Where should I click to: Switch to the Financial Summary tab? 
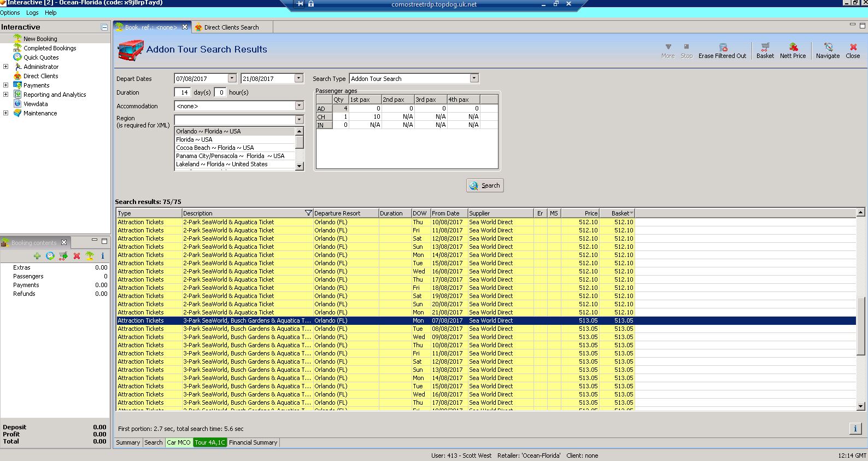253,442
